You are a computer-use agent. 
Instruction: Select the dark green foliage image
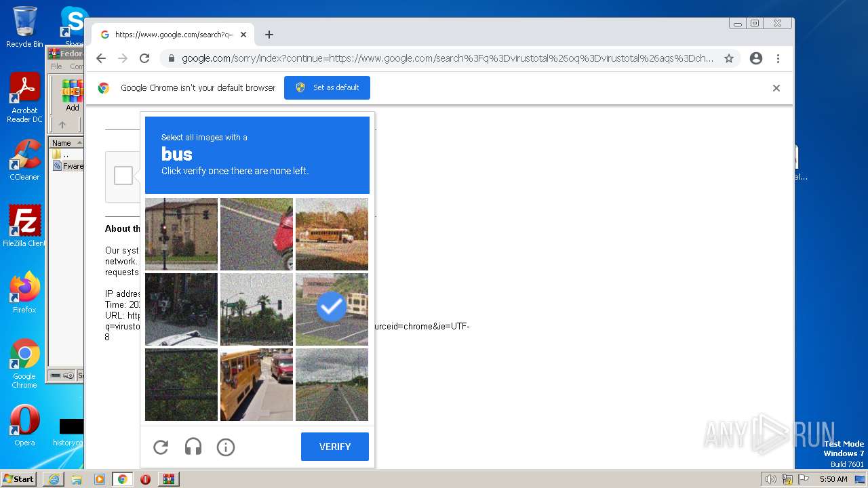(181, 384)
